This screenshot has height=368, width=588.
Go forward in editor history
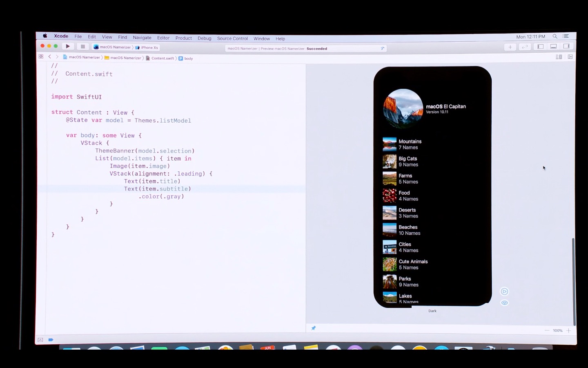tap(57, 57)
